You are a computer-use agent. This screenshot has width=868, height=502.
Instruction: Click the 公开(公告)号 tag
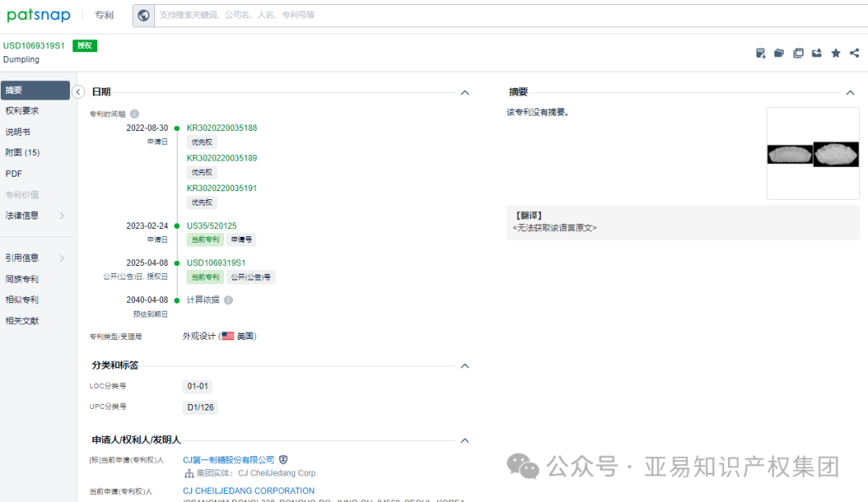point(251,277)
